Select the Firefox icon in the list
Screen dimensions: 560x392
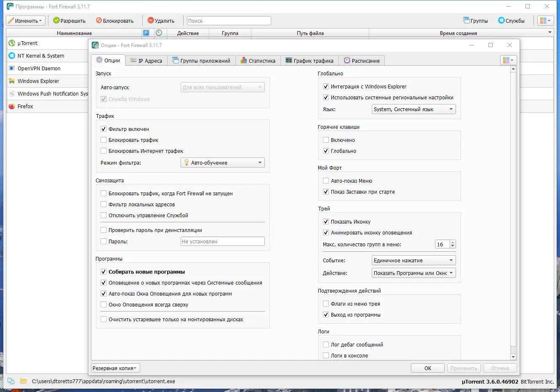[x=12, y=106]
